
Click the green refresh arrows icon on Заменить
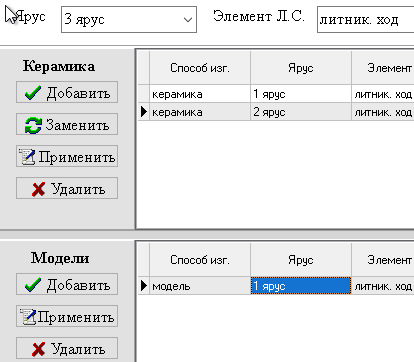[x=33, y=125]
